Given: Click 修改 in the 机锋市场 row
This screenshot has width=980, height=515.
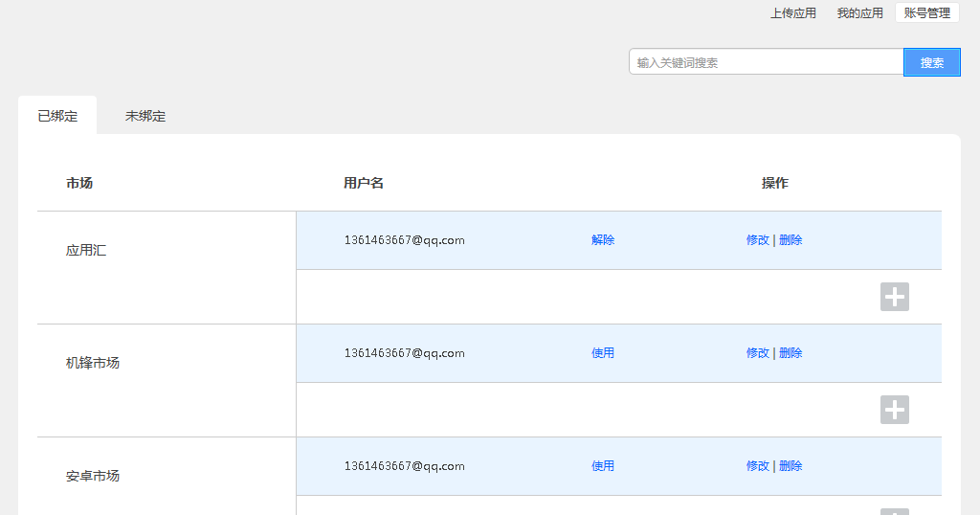Looking at the screenshot, I should click(x=758, y=353).
